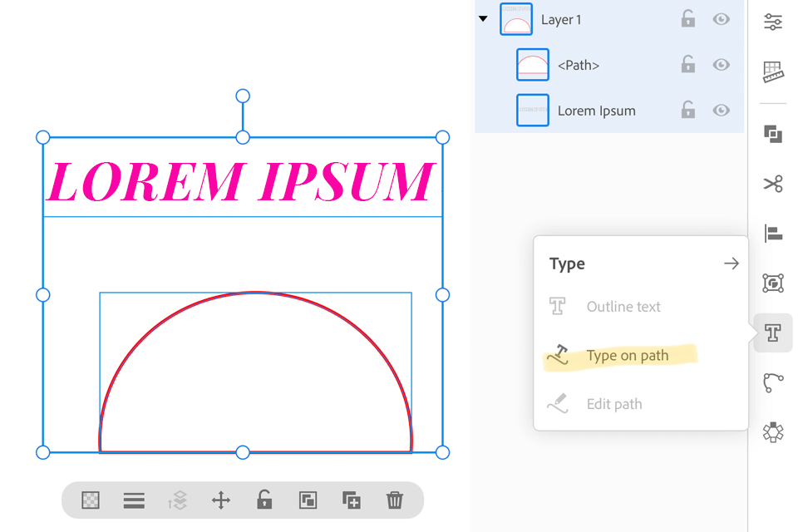Click the <Path> layer thumbnail
This screenshot has width=798, height=532.
pos(532,65)
